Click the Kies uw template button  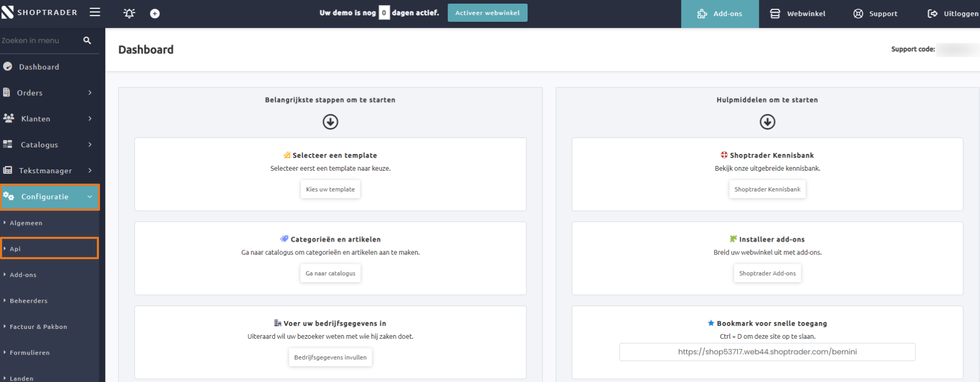[x=330, y=189]
